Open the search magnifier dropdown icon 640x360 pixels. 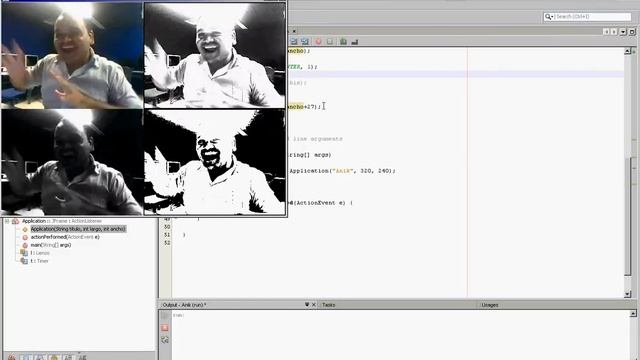549,17
